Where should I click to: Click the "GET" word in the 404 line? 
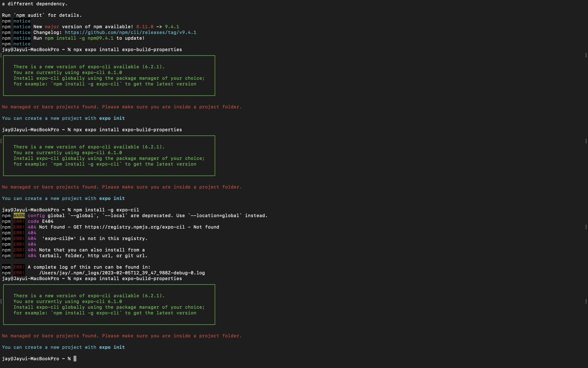[78, 227]
